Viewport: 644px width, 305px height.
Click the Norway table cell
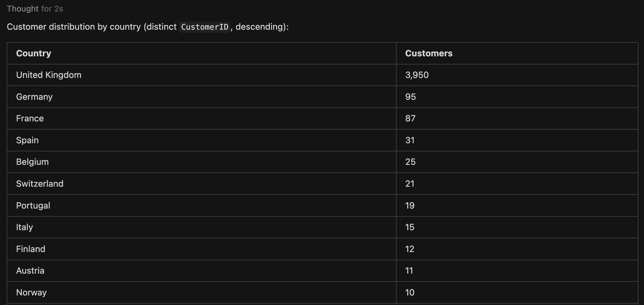point(31,292)
